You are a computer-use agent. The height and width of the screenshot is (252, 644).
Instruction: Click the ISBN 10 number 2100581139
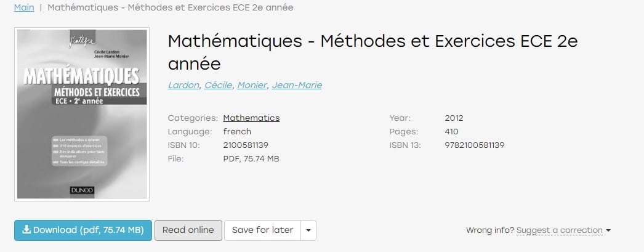246,145
